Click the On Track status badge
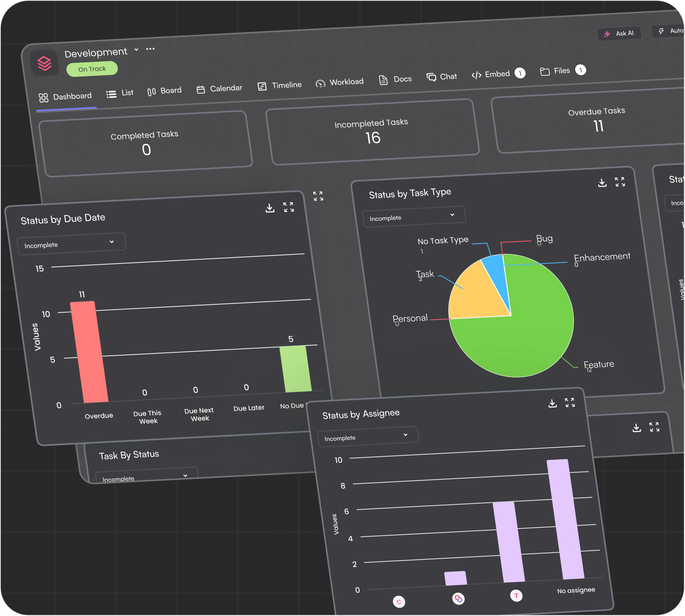The image size is (685, 616). click(92, 69)
